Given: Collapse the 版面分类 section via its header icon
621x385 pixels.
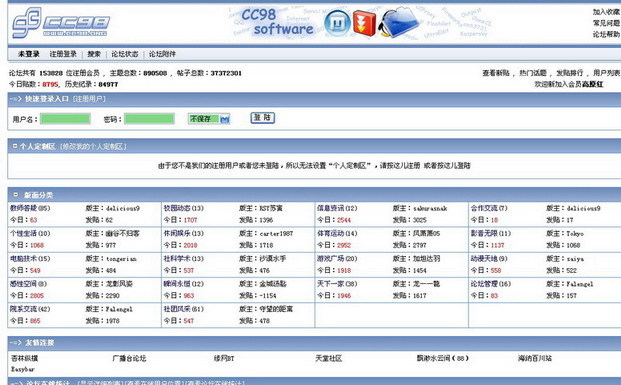Looking at the screenshot, I should pyautogui.click(x=15, y=194).
